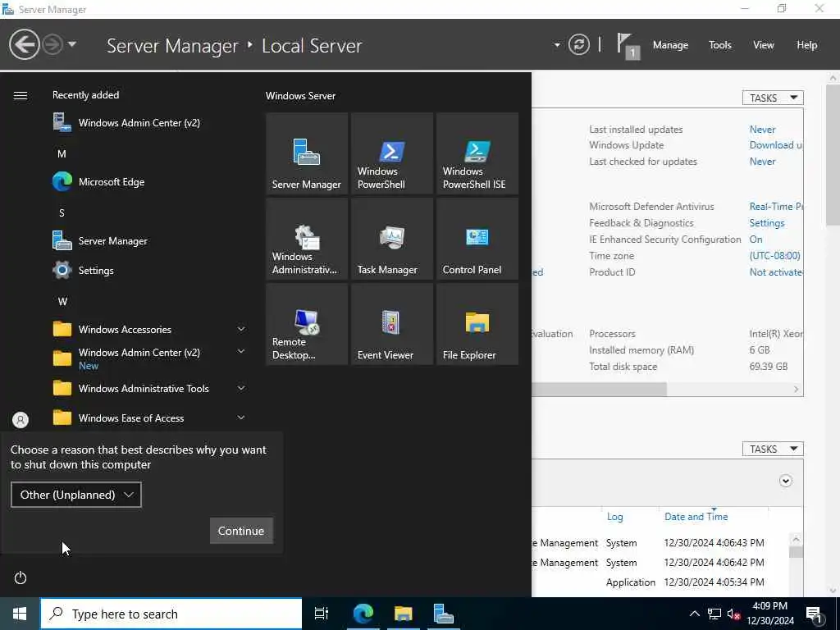The height and width of the screenshot is (630, 840).
Task: Open the Other (Unplanned) shutdown reason dropdown
Action: (76, 495)
